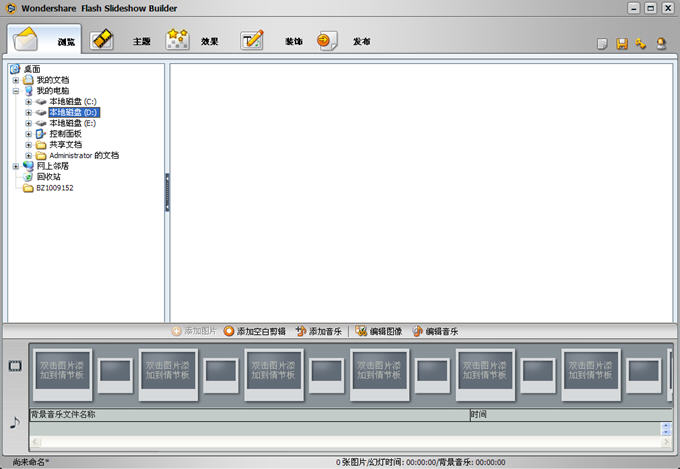Open the user help icon at top right
Viewport: 680px width, 469px height.
[661, 44]
